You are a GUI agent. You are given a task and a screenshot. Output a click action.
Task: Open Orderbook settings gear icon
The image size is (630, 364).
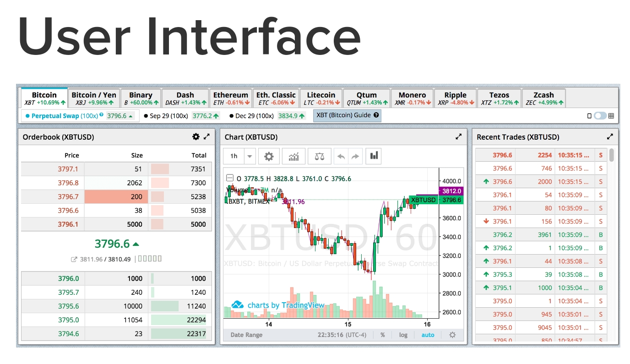[x=196, y=136]
